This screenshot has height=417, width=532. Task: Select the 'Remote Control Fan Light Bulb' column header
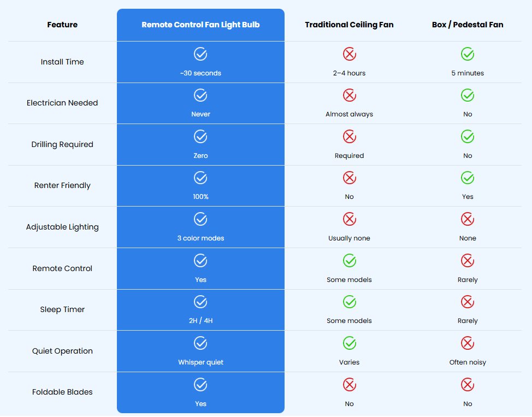tap(200, 25)
